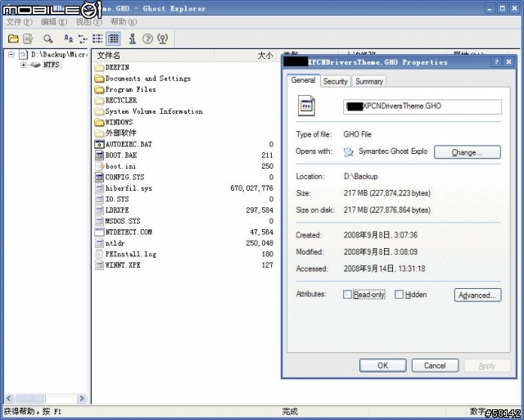Switch to the Security tab
Viewport: 524px width, 420px height.
(335, 82)
